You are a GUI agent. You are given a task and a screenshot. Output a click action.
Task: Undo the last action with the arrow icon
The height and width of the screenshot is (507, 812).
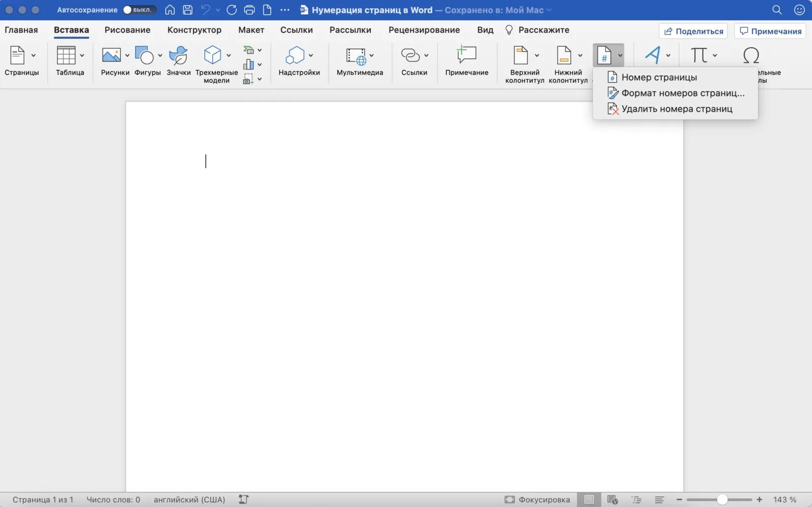206,10
